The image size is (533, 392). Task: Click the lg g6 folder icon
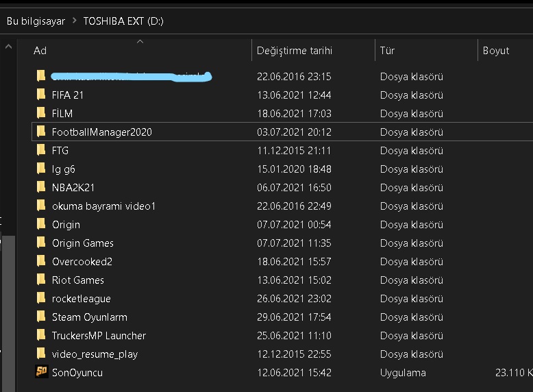coord(41,169)
